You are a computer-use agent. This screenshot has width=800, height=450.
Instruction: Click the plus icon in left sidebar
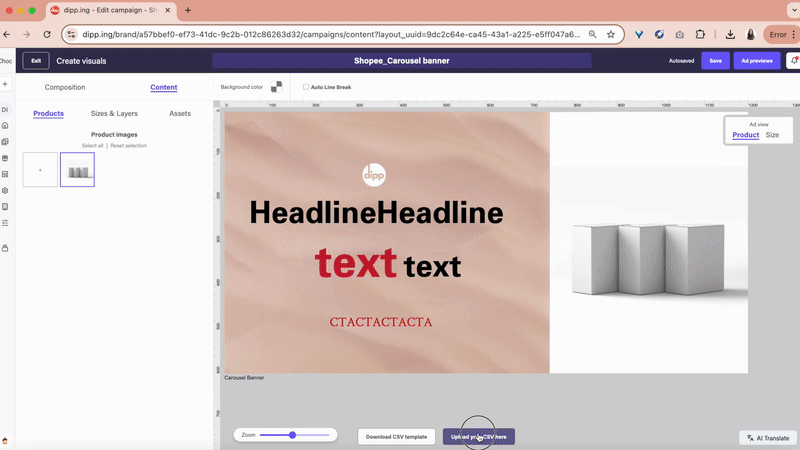5,84
